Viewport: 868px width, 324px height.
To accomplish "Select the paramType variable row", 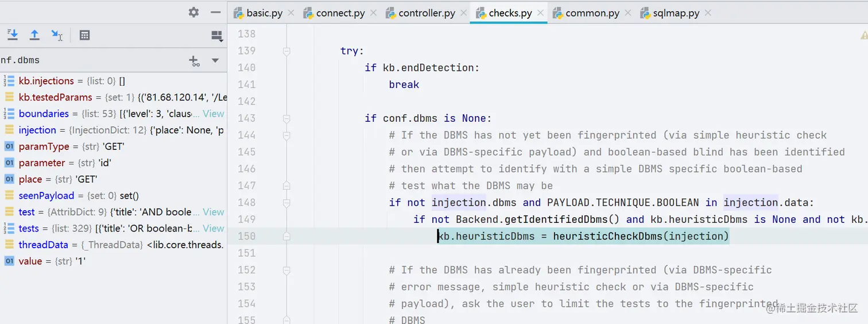I will [x=114, y=146].
